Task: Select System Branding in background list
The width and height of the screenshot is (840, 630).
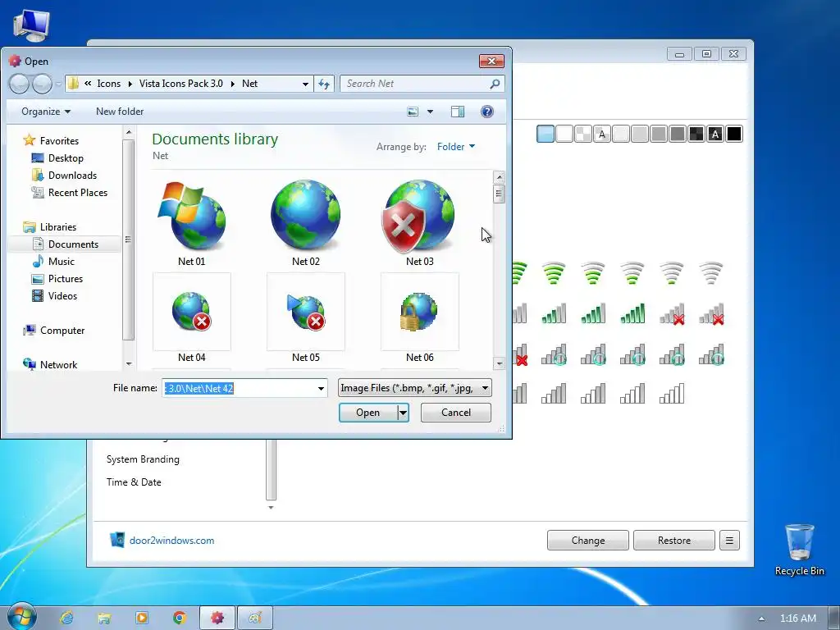Action: [143, 459]
